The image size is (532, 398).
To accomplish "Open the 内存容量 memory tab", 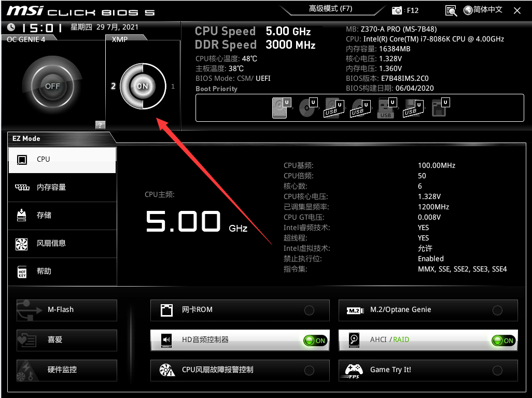I will pyautogui.click(x=62, y=188).
